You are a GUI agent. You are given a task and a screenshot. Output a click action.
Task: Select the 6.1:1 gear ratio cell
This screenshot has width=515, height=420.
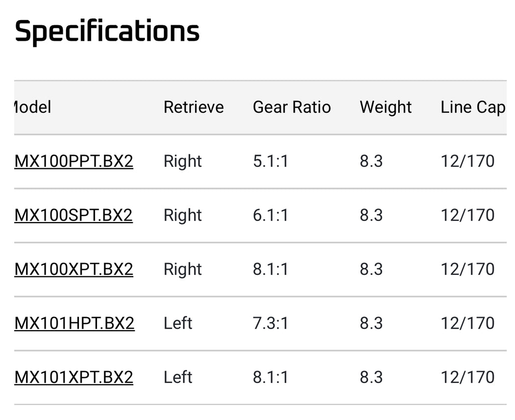click(271, 215)
